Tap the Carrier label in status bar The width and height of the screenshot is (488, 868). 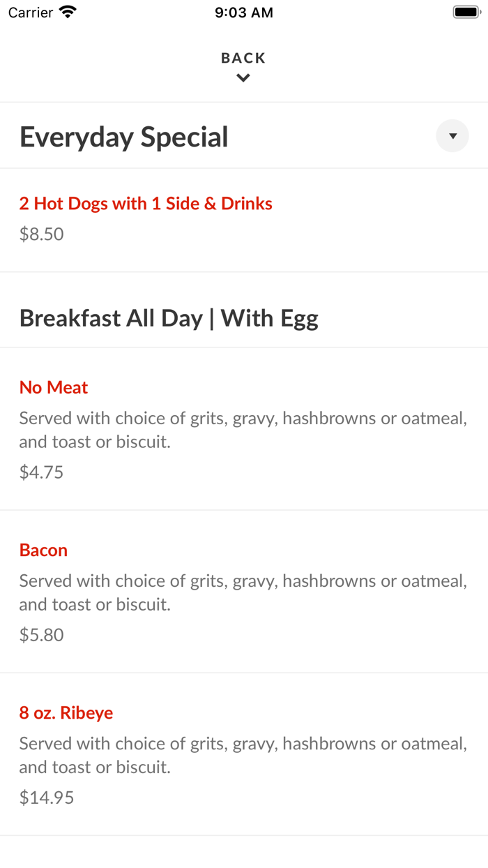point(31,13)
